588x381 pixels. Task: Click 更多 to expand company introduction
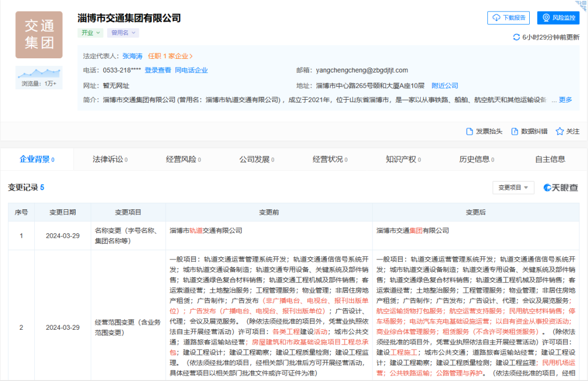click(x=565, y=100)
